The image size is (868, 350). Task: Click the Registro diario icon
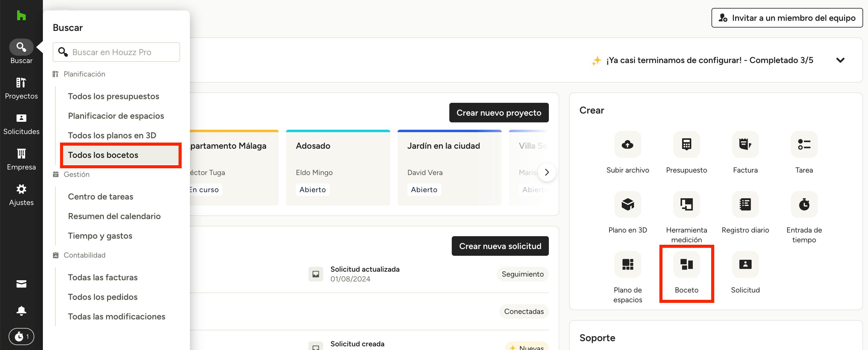pyautogui.click(x=745, y=204)
